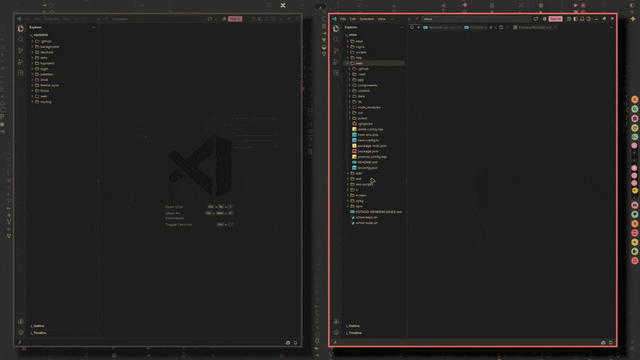
Task: Open Explorer view in left VS Code window
Action: pyautogui.click(x=21, y=29)
